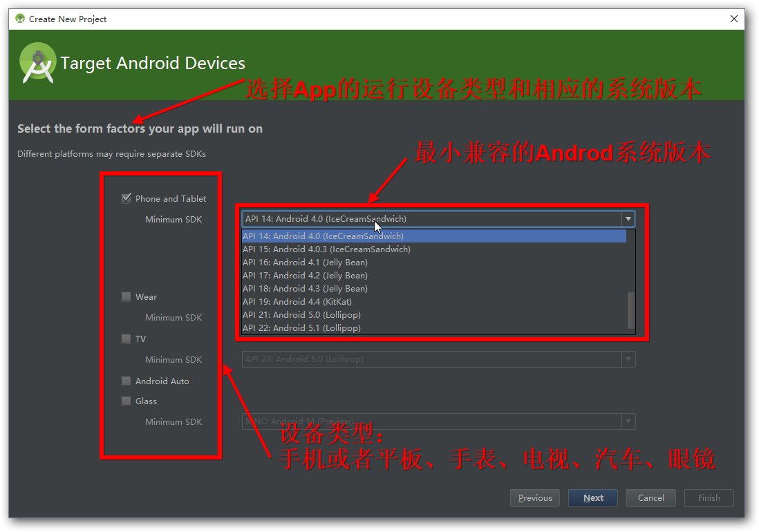759x532 pixels.
Task: Click the Cancel button
Action: (x=650, y=497)
